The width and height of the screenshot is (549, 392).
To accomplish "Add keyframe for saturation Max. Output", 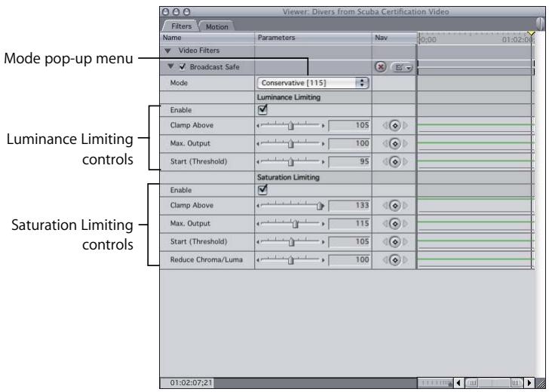I will coord(395,224).
